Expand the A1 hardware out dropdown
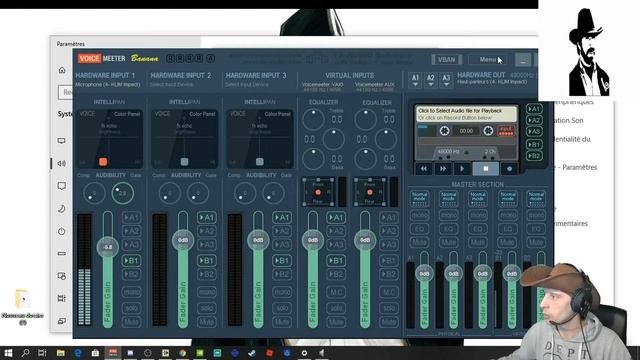The height and width of the screenshot is (360, 640). click(415, 80)
